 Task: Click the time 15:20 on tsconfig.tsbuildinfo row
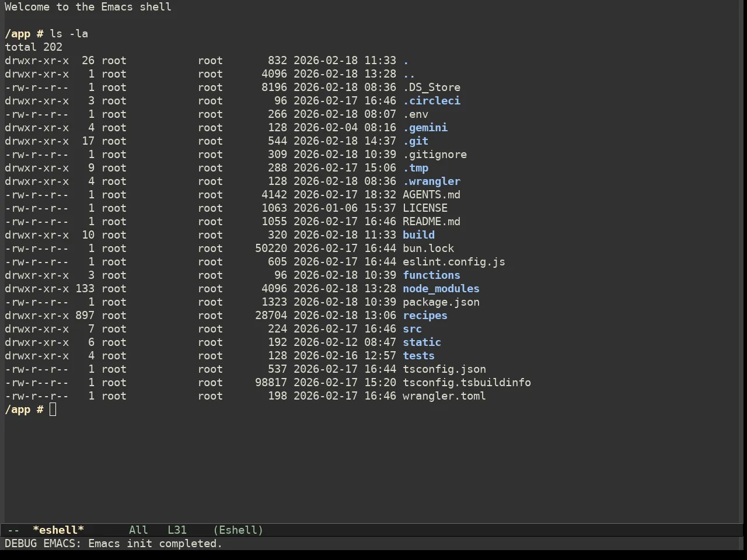[380, 383]
